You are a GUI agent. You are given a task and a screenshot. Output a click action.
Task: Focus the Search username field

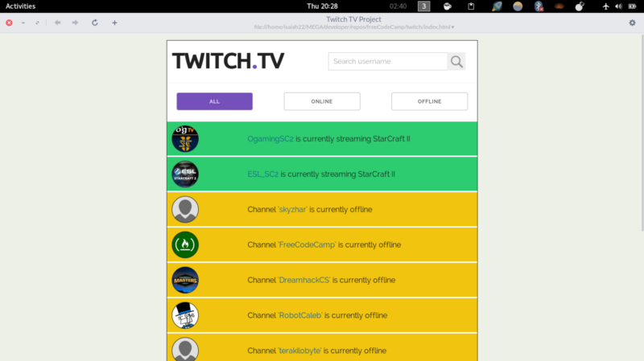coord(388,62)
